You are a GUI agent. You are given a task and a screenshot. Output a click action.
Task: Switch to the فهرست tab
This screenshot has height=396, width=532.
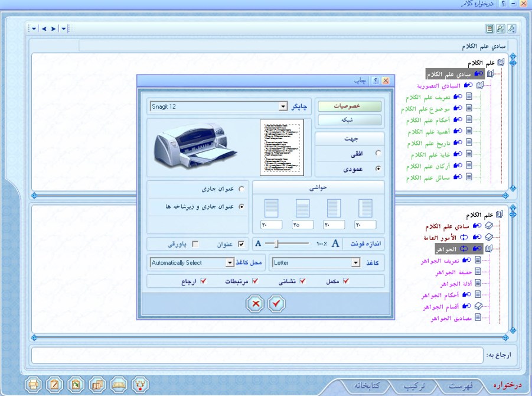(459, 385)
